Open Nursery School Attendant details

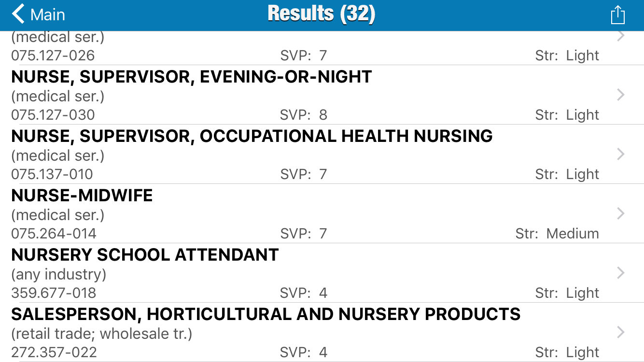(145, 255)
